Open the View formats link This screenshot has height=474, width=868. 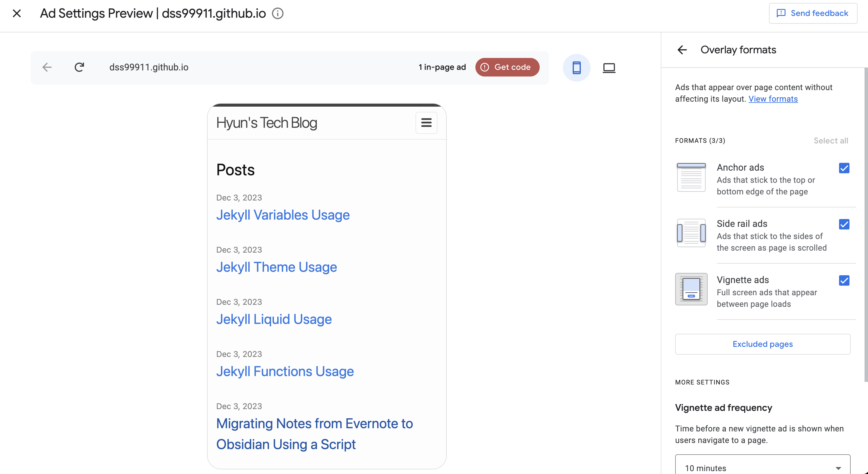tap(773, 99)
